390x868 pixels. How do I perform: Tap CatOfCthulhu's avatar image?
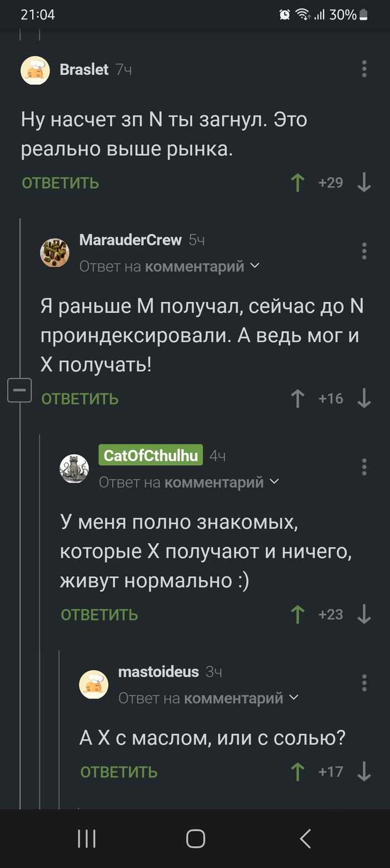(x=74, y=469)
